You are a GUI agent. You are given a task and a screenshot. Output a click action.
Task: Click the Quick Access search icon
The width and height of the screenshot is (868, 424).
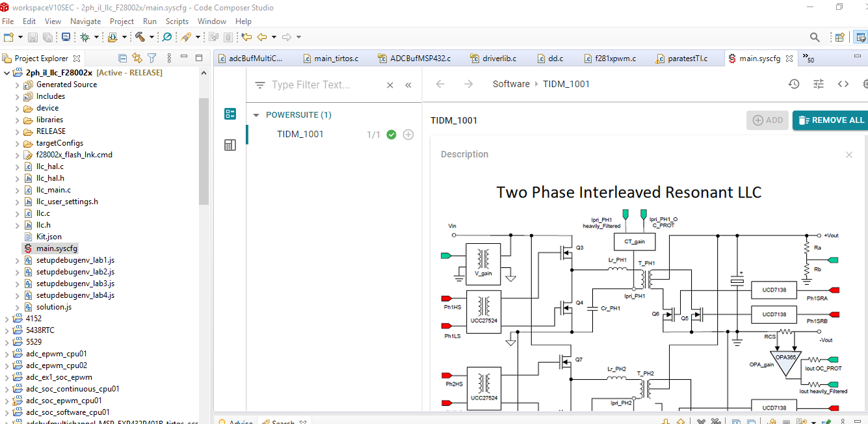point(815,37)
